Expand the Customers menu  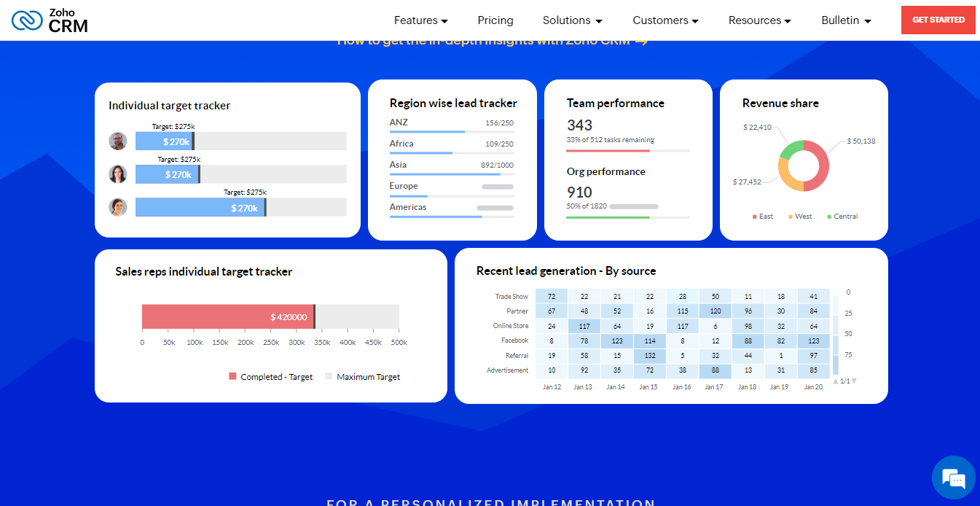click(666, 20)
